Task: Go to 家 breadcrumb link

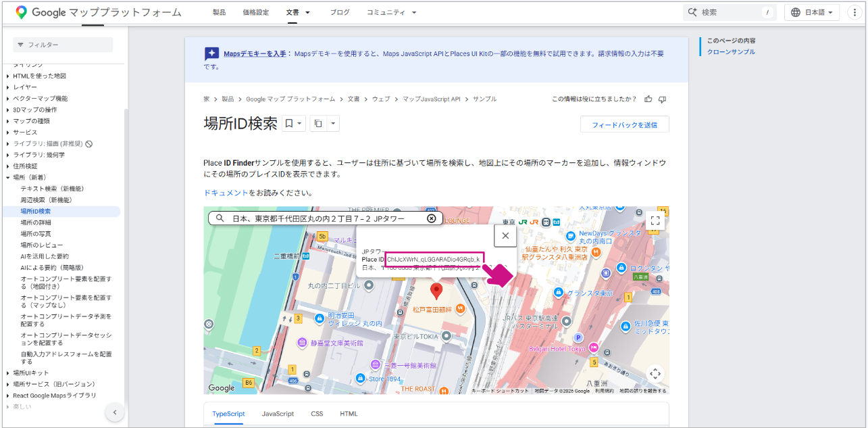Action: coord(207,99)
